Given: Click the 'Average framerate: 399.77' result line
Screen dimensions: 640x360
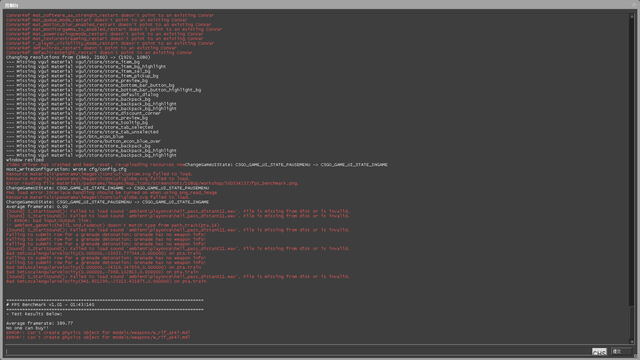Looking at the screenshot, I should pyautogui.click(x=40, y=323).
